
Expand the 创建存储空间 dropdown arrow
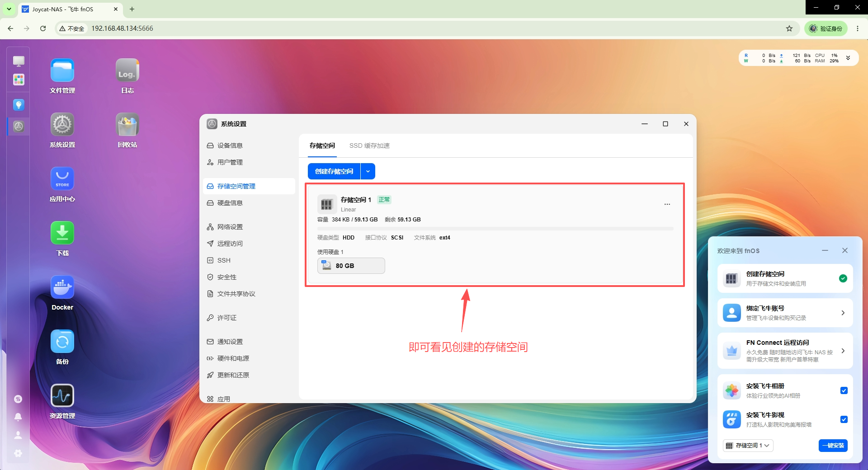click(368, 171)
